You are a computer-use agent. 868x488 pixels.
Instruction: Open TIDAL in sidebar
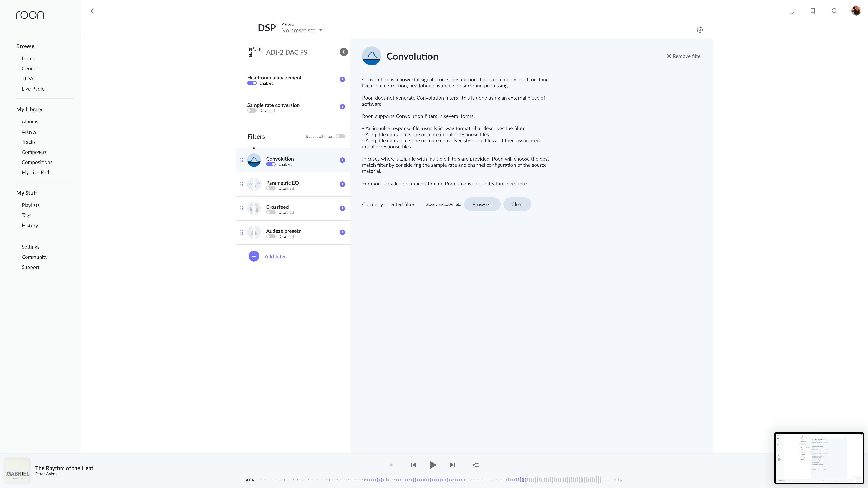coord(29,78)
